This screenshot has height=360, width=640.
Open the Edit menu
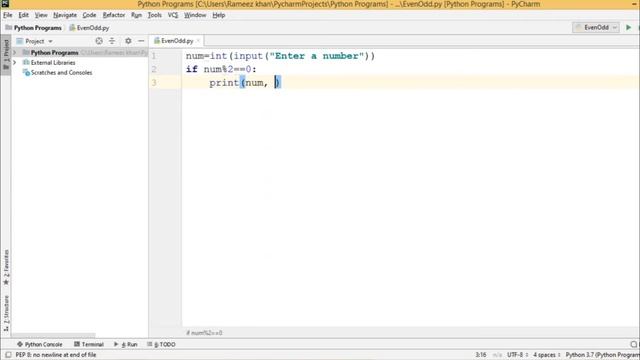pos(23,15)
